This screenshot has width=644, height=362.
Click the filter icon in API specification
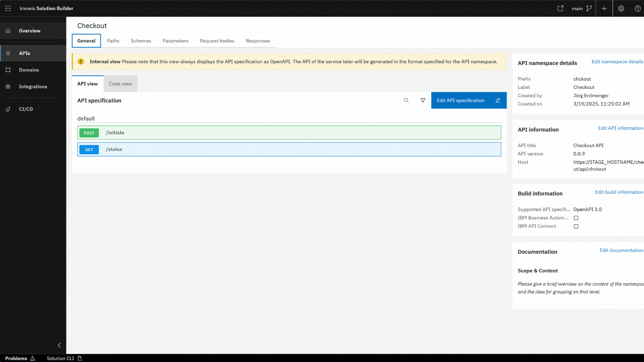click(x=423, y=100)
